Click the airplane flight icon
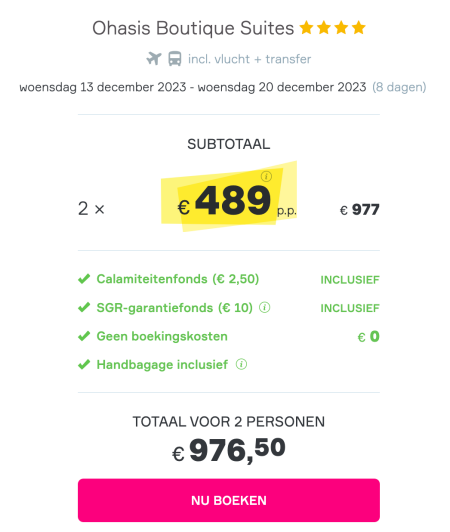Screen dimensions: 450x532 154,59
